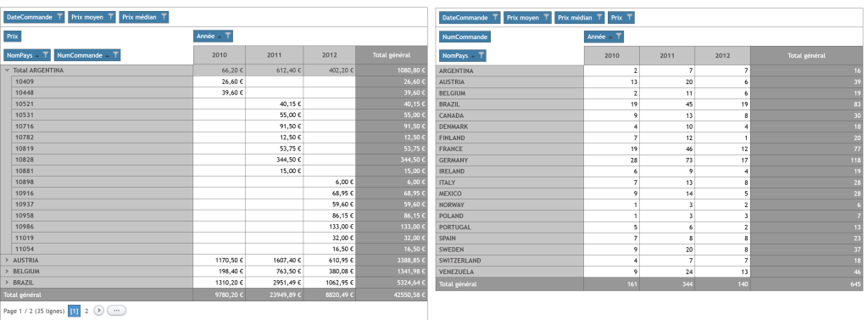Click the right NumCommande data field button
The image size is (868, 320).
(x=465, y=37)
